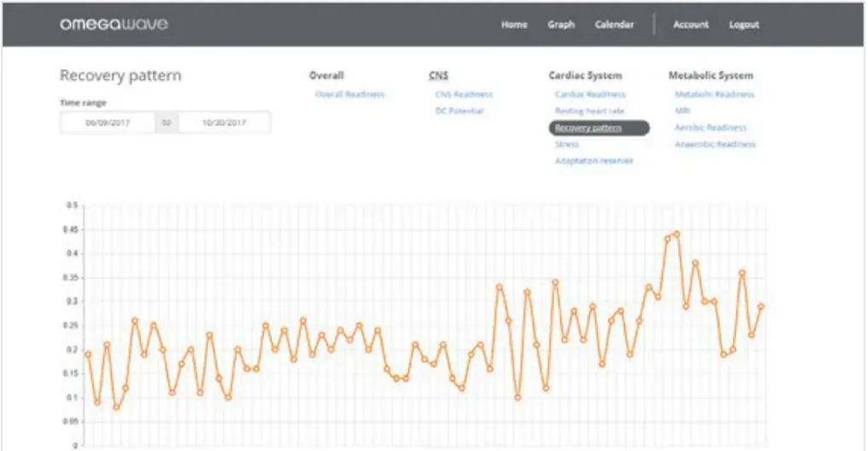The image size is (868, 451).
Task: Open the Cardiac Readiness link
Action: (591, 94)
